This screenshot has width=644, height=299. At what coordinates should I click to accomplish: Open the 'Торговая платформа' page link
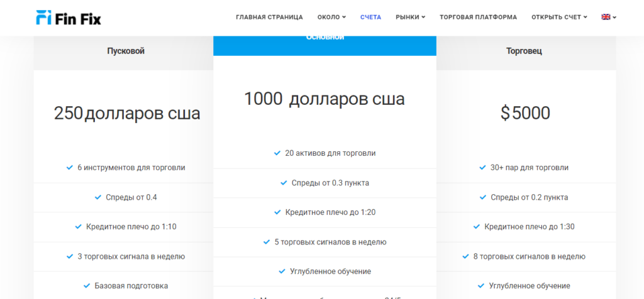[x=478, y=17]
